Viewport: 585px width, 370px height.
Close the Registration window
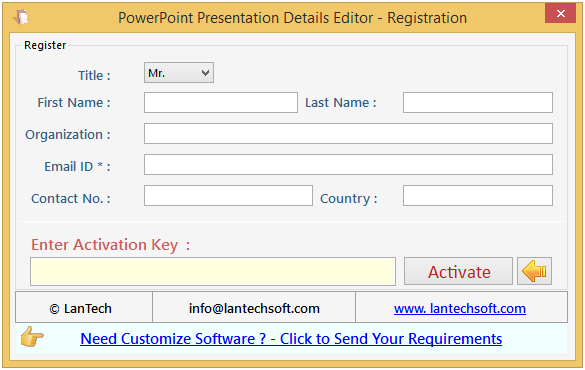(560, 14)
